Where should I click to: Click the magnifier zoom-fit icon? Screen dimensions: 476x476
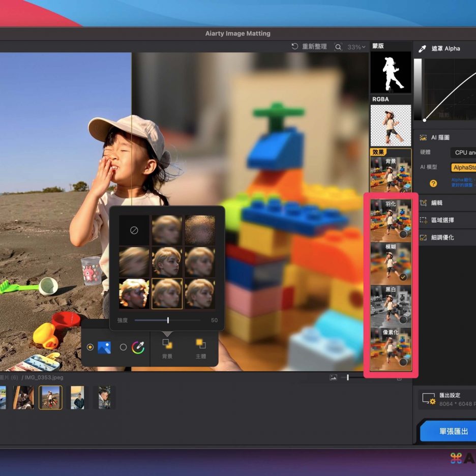(x=338, y=47)
